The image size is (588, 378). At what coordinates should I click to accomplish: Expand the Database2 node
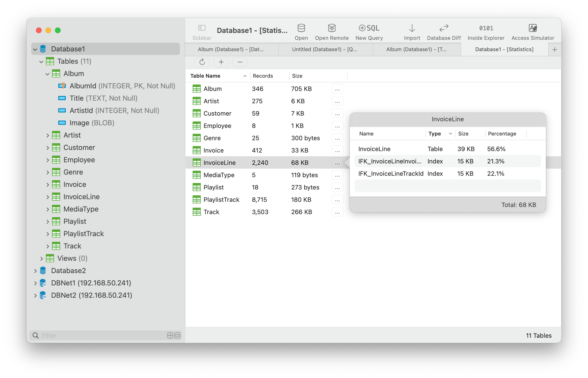pyautogui.click(x=35, y=270)
